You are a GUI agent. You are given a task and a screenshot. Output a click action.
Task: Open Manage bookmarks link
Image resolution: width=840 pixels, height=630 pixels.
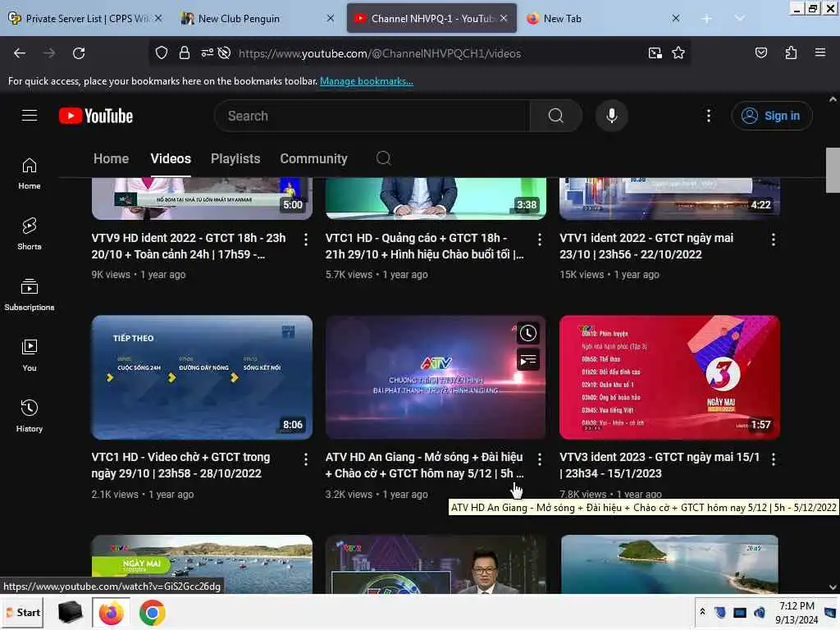[x=367, y=81]
